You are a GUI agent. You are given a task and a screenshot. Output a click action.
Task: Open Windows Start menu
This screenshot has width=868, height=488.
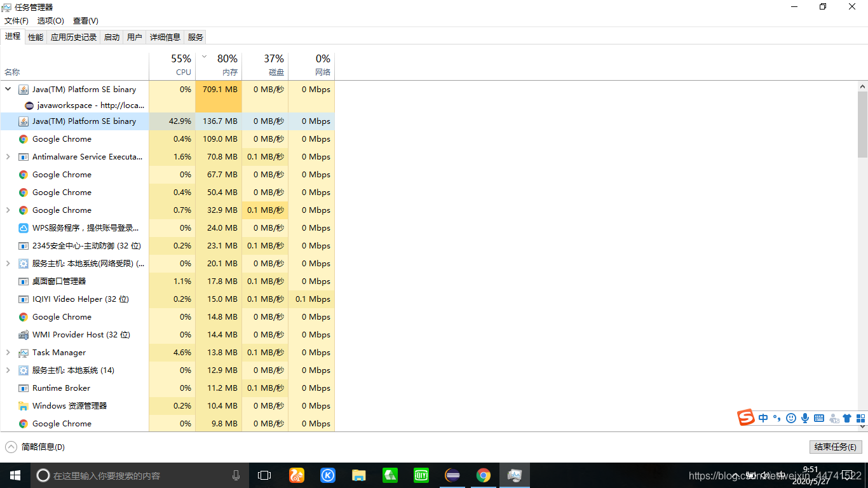coord(15,475)
